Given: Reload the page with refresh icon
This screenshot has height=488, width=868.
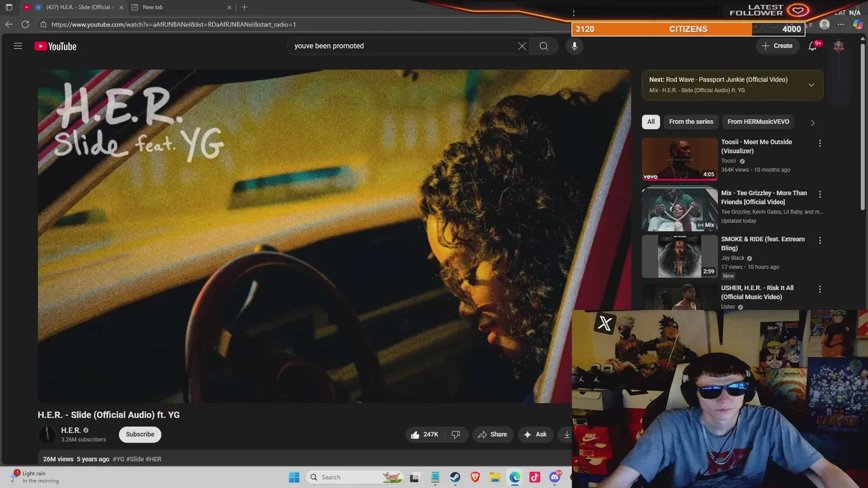Looking at the screenshot, I should 25,24.
